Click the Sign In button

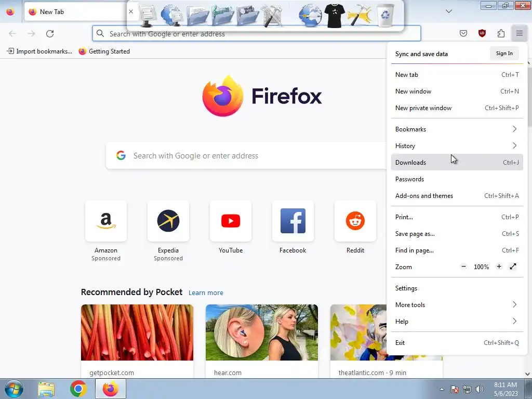pos(504,54)
